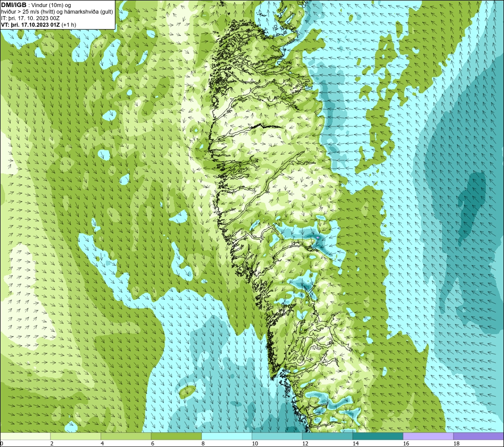The width and height of the screenshot is (504, 447).
Task: Click the 0–2 m/s palest color swatch
Action: click(25, 436)
